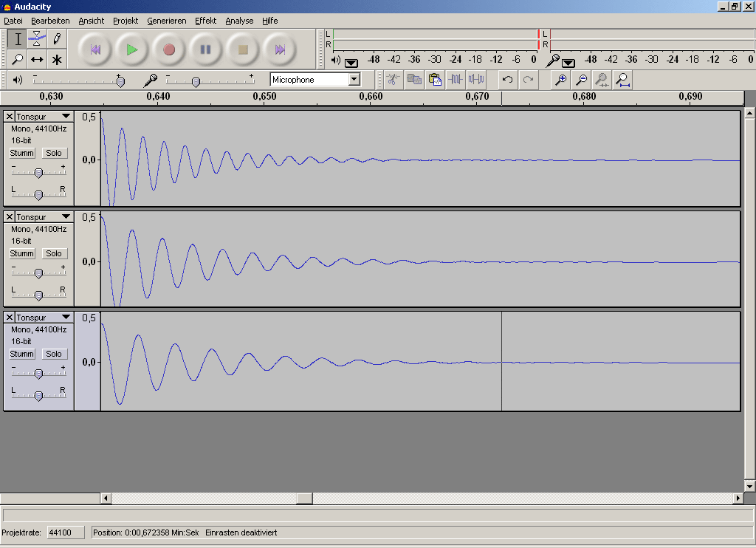Screen dimensions: 756x548
Task: Open the Generieren menu
Action: tap(166, 21)
